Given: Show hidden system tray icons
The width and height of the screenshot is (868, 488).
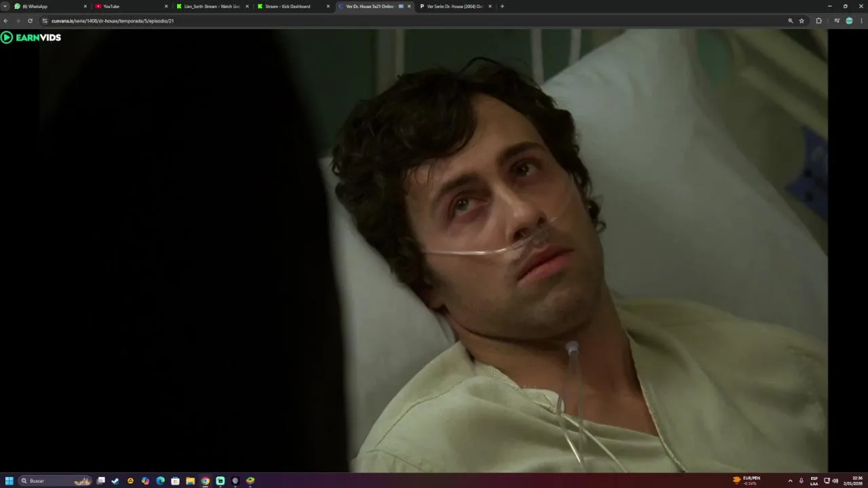Looking at the screenshot, I should click(790, 481).
